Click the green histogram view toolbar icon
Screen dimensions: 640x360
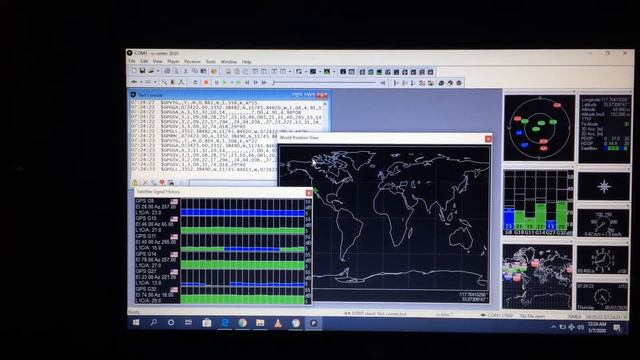327,71
